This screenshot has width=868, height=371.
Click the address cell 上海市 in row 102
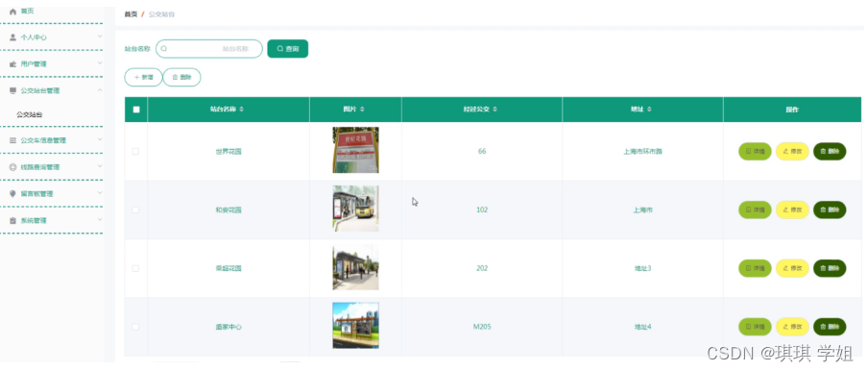click(x=642, y=210)
